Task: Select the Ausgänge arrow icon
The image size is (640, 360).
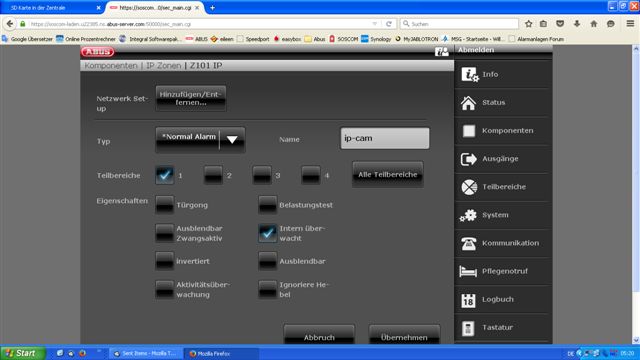Action: coord(469,159)
